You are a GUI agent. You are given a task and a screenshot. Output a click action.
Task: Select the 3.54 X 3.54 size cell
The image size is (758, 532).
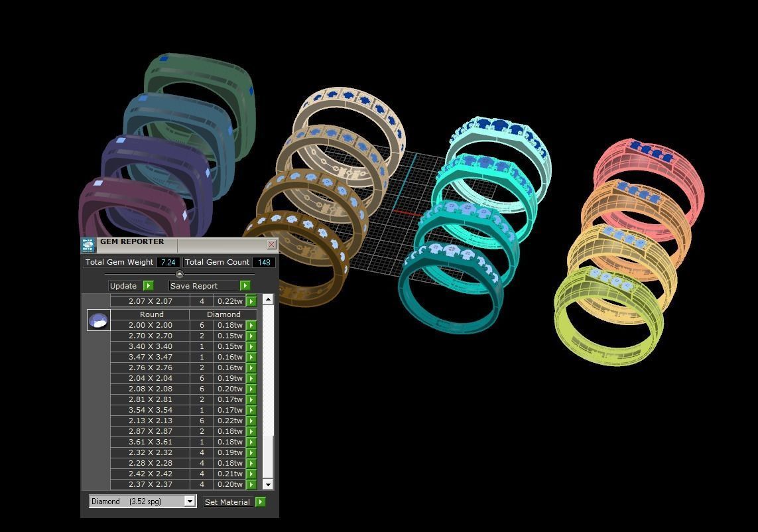tap(150, 411)
